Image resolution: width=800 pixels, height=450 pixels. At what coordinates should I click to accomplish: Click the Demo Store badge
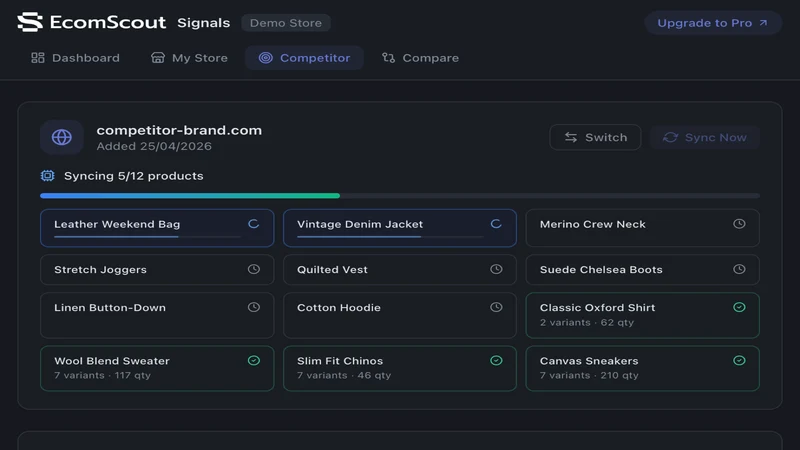coord(286,23)
